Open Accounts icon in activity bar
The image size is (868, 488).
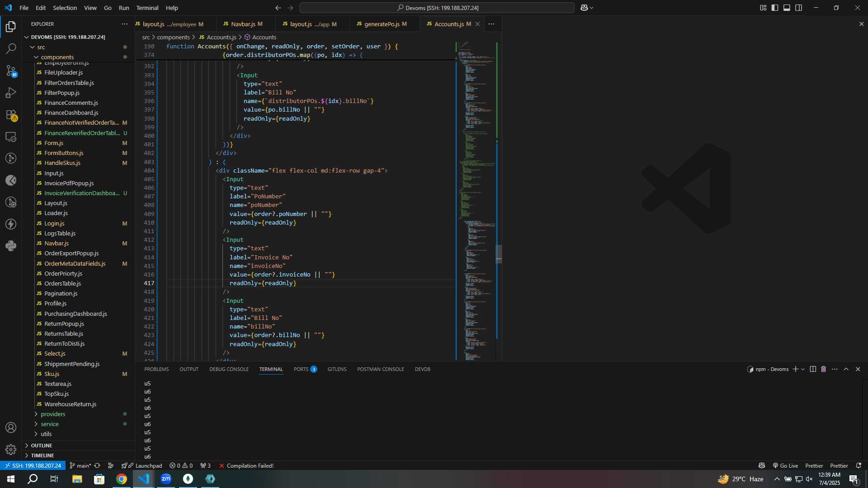(x=11, y=427)
